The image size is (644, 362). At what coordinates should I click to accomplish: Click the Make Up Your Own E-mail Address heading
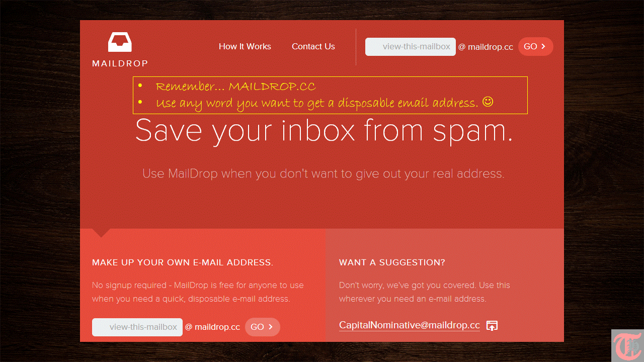point(183,262)
